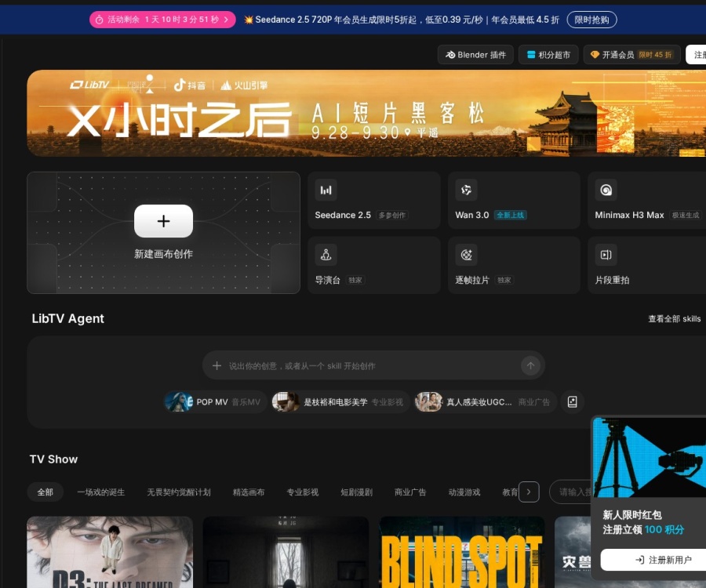Click the TV Show search input
706x588 pixels.
tap(571, 492)
